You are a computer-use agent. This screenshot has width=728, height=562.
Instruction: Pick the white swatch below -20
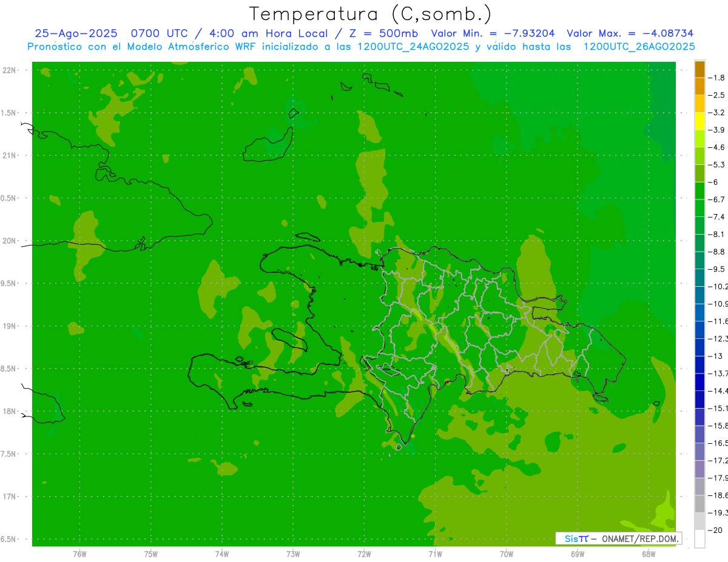[699, 539]
